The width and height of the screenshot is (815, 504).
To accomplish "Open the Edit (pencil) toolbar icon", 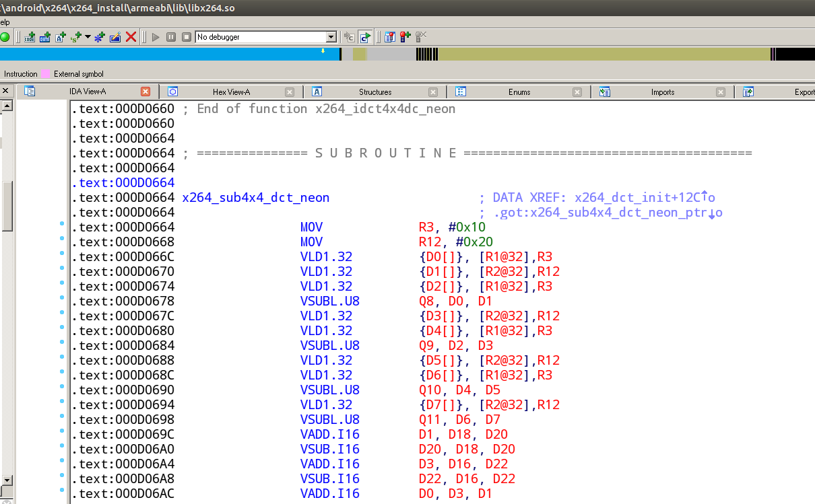I will [x=115, y=37].
